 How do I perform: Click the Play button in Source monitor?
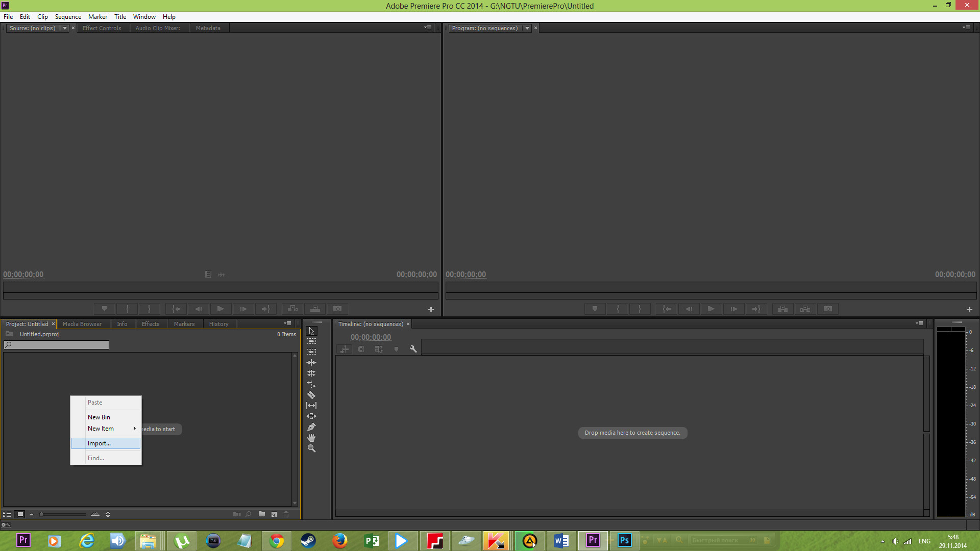point(220,309)
